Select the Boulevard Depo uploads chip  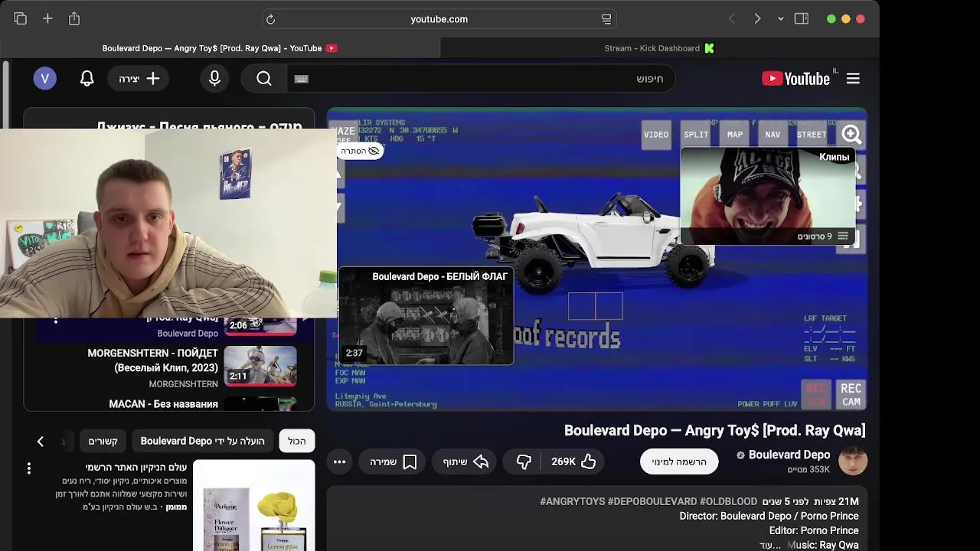202,441
